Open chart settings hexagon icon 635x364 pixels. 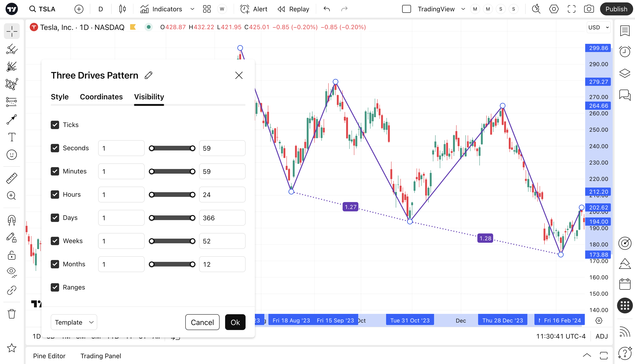point(554,9)
